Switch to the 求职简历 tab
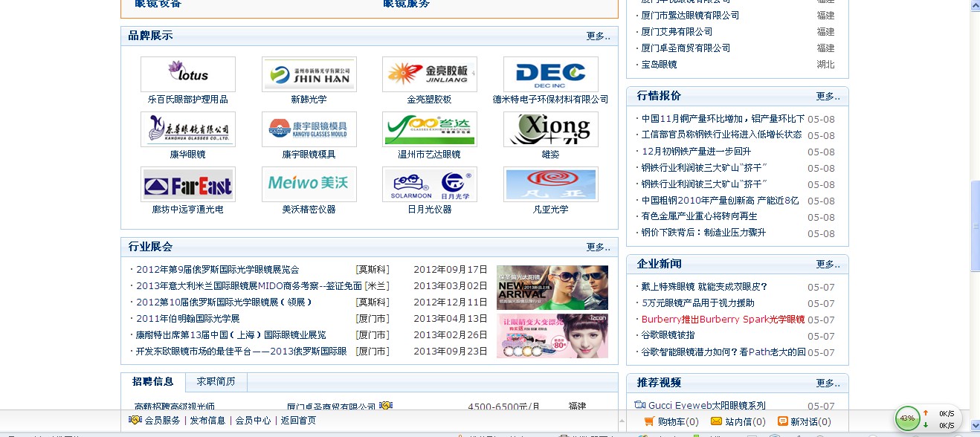This screenshot has height=437, width=980. tap(216, 382)
